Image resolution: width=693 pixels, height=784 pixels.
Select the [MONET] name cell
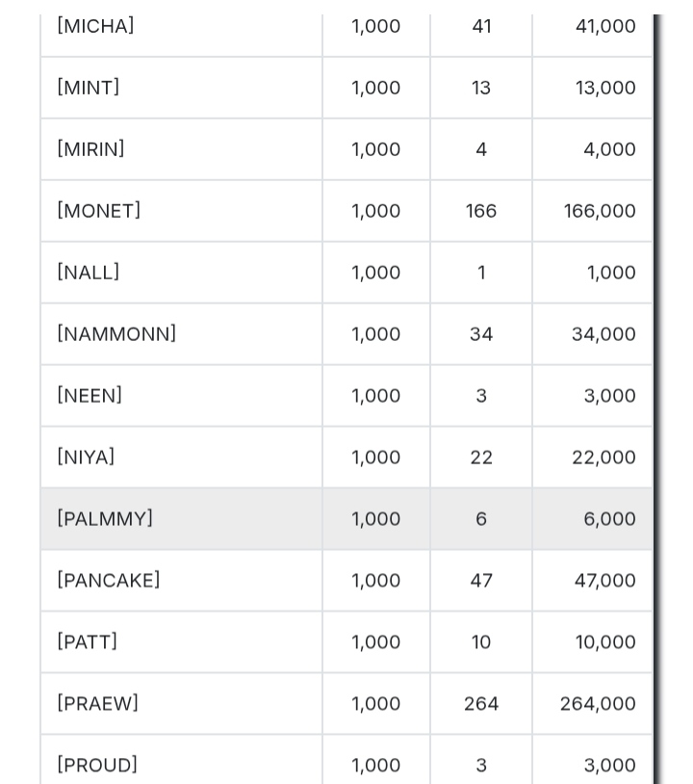click(99, 211)
